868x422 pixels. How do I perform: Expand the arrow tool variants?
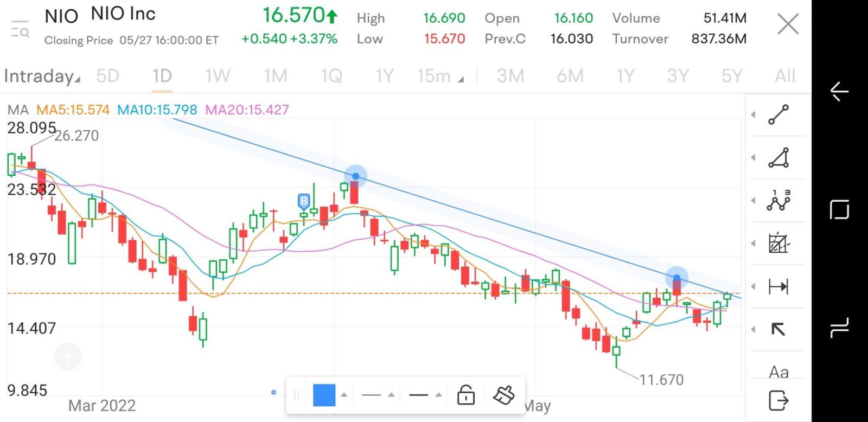[754, 329]
